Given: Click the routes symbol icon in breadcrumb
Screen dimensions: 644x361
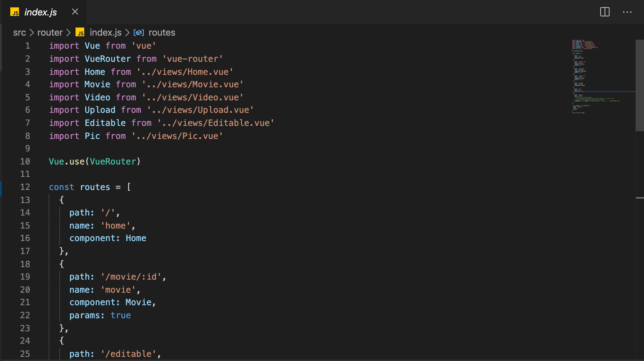Looking at the screenshot, I should tap(139, 32).
